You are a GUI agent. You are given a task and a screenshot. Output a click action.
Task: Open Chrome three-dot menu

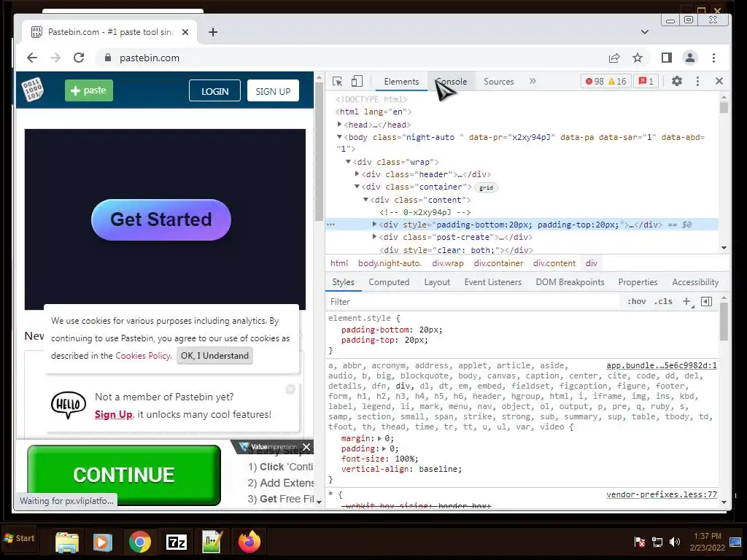713,58
